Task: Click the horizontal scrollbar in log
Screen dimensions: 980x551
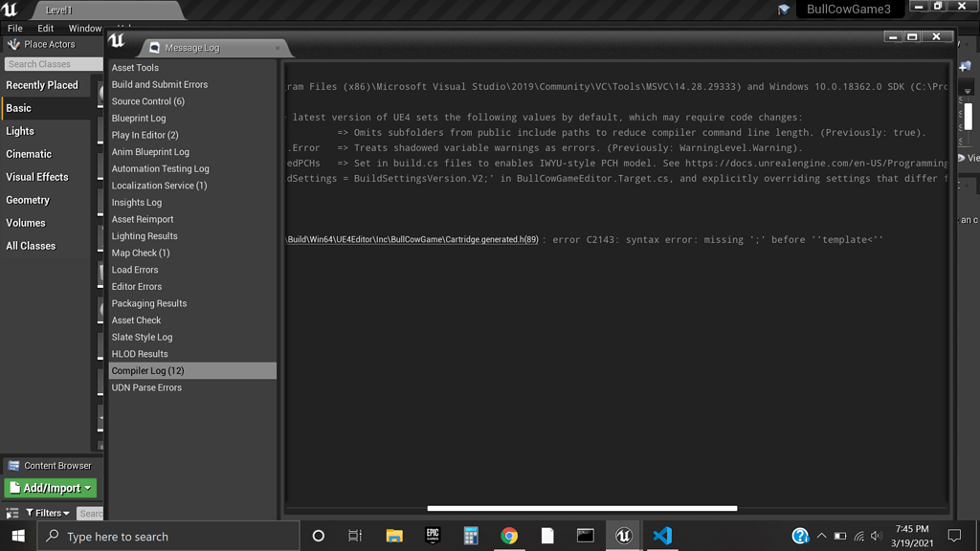Action: pyautogui.click(x=582, y=508)
